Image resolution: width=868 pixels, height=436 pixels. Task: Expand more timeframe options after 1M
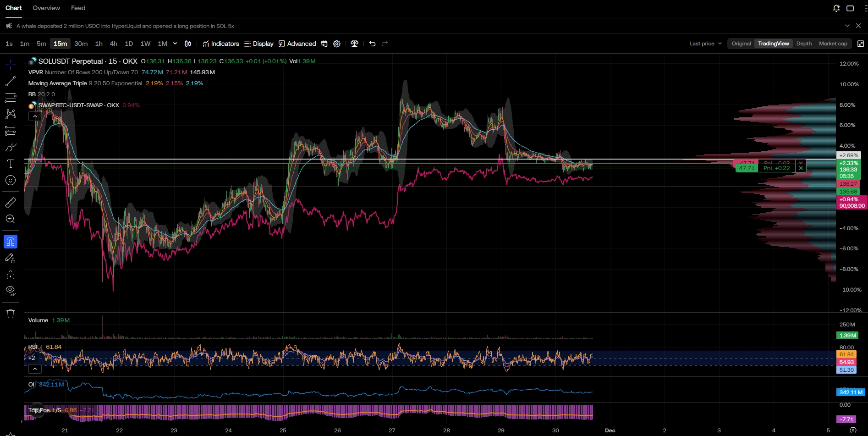click(175, 44)
